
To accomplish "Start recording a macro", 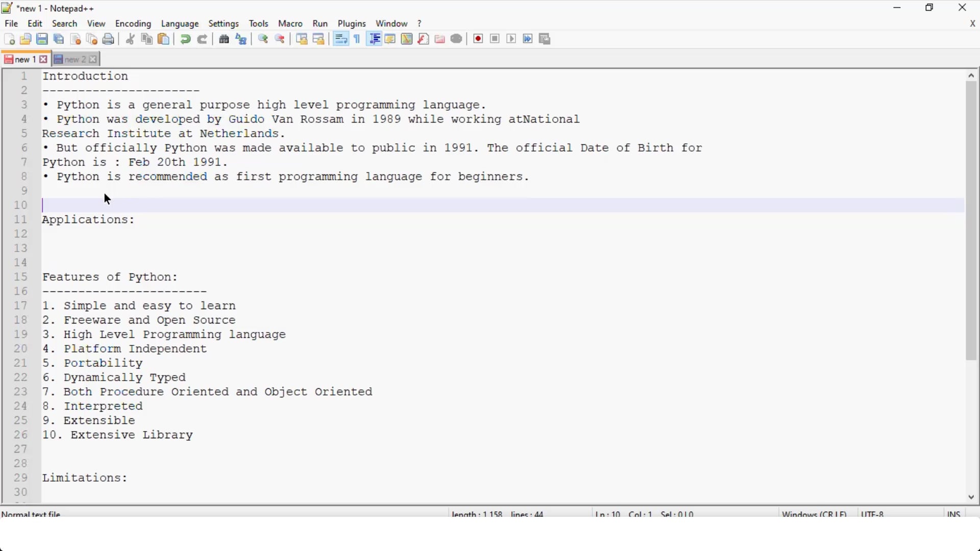I will [478, 39].
